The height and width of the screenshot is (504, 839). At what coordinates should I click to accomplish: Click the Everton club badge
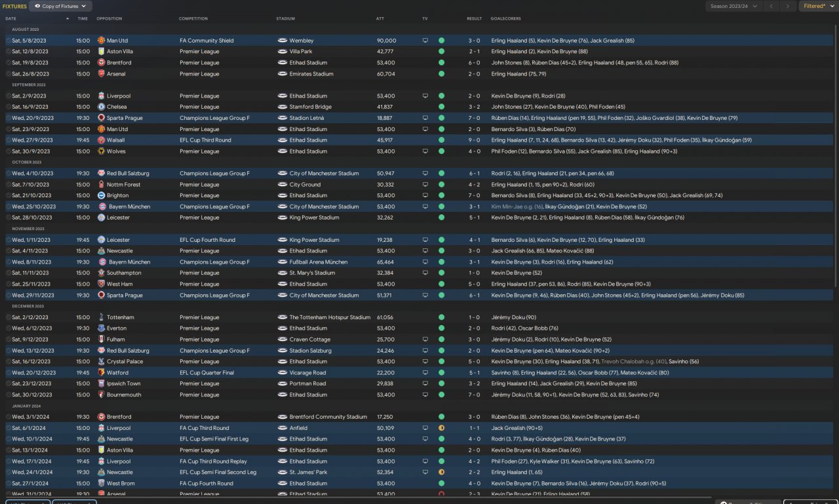[101, 328]
